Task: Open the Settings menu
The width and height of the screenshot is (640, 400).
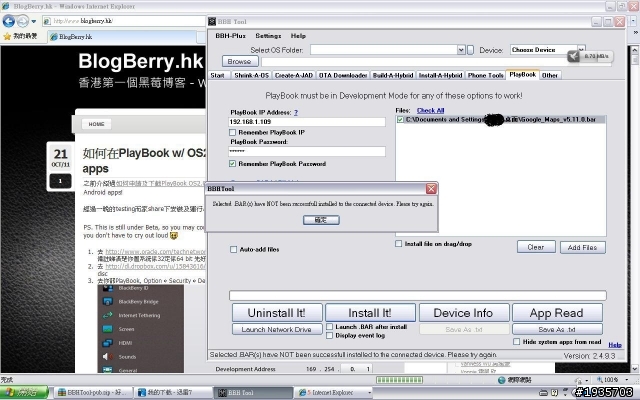Action: [x=268, y=36]
